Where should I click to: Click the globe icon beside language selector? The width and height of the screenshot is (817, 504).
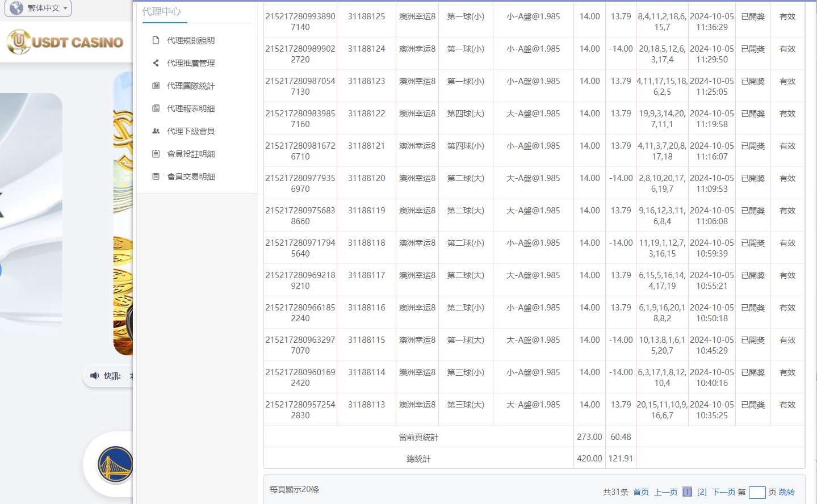click(16, 8)
